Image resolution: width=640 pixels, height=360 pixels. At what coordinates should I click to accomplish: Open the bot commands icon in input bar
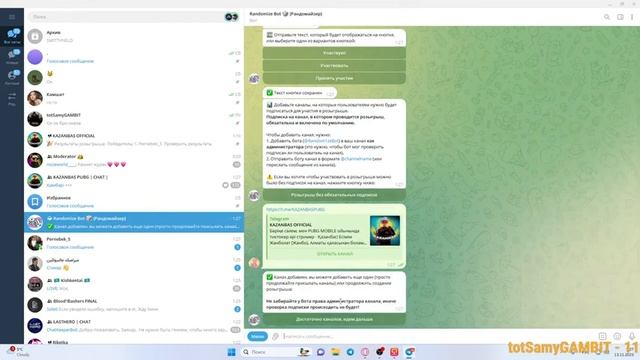pyautogui.click(x=602, y=336)
